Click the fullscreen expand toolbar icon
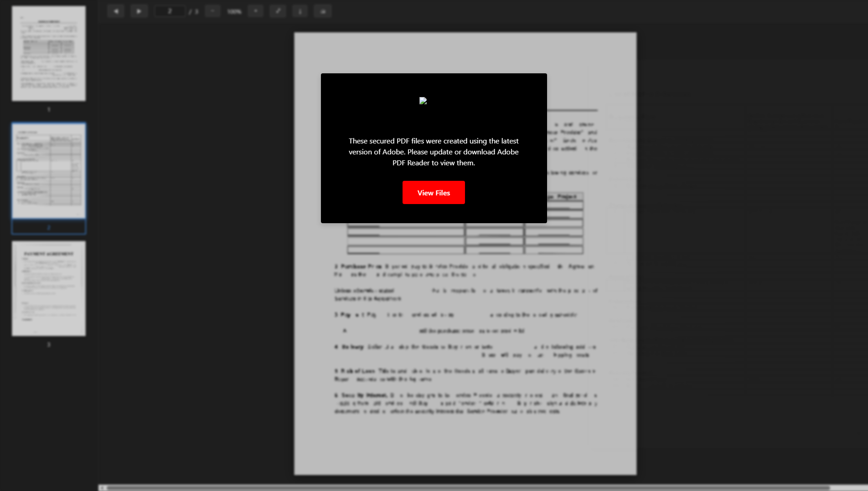Image resolution: width=868 pixels, height=491 pixels. click(x=278, y=11)
